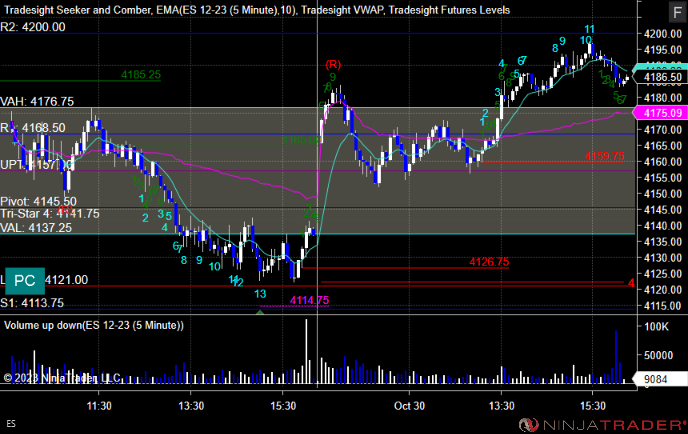Select the R2: 4200.00 level label

click(33, 27)
